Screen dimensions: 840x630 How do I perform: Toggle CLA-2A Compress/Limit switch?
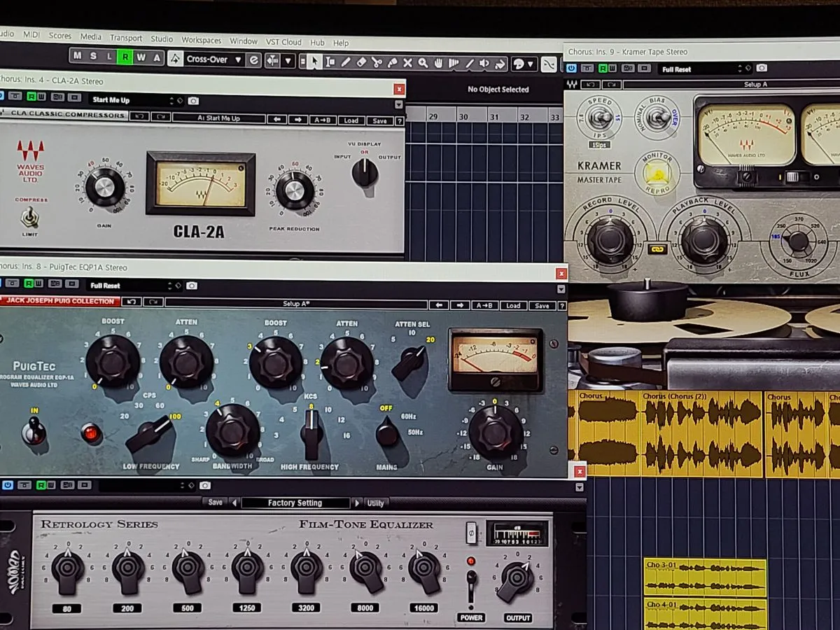pyautogui.click(x=29, y=218)
